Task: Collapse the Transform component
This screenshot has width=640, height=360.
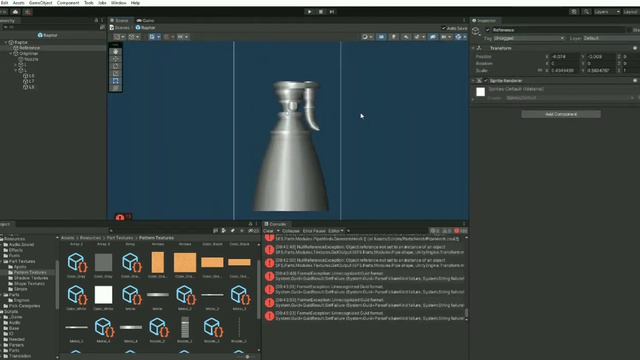Action: click(473, 48)
